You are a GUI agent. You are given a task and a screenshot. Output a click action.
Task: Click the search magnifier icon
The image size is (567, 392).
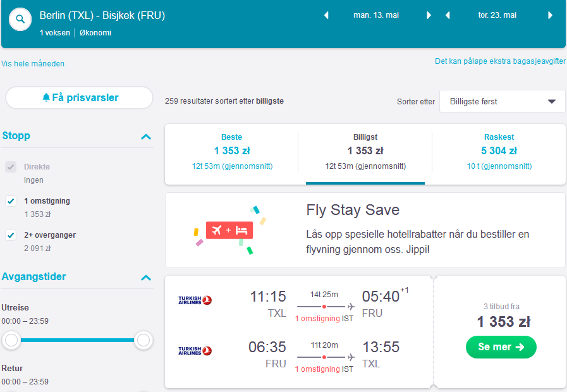pos(20,19)
